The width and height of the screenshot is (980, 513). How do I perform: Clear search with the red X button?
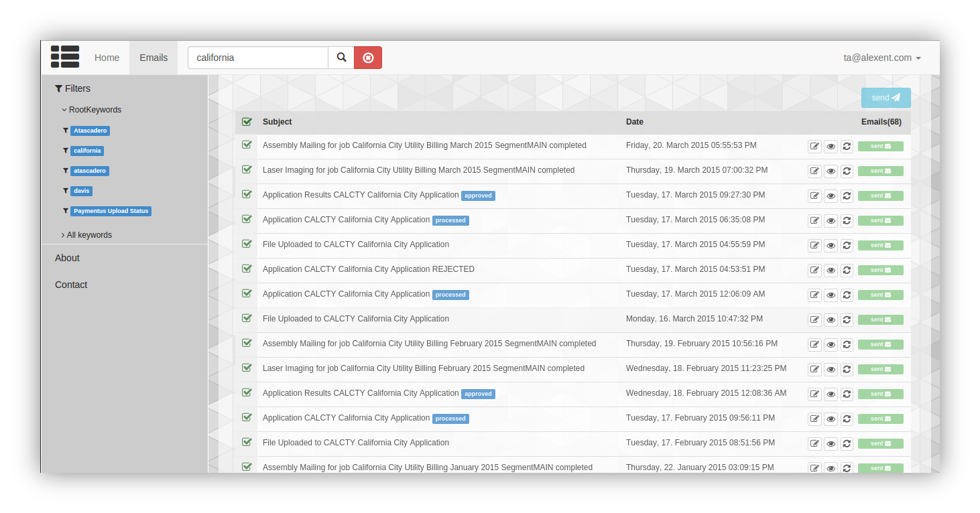pyautogui.click(x=368, y=58)
